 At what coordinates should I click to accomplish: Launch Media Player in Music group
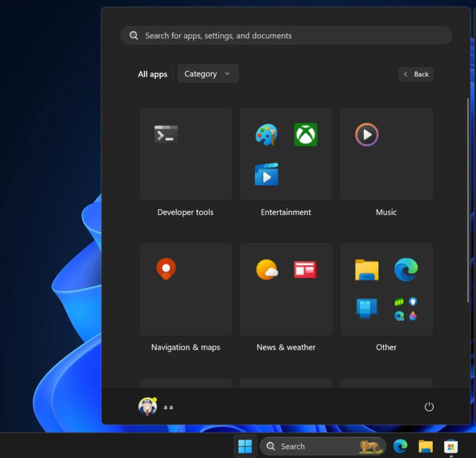point(367,134)
